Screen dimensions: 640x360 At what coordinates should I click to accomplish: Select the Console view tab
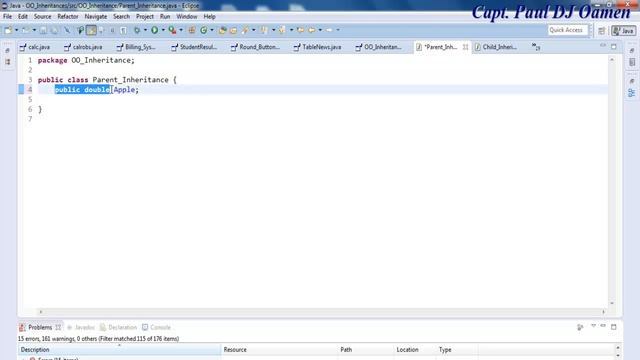pyautogui.click(x=156, y=327)
